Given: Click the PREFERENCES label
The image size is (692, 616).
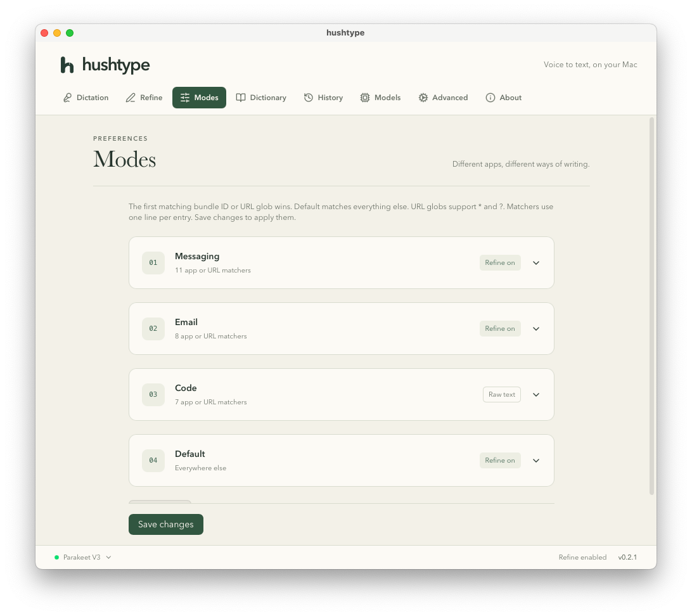Looking at the screenshot, I should pos(120,139).
